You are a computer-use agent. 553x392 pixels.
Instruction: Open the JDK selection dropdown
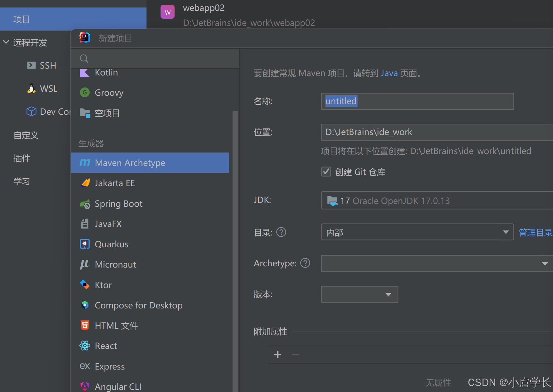pyautogui.click(x=437, y=200)
